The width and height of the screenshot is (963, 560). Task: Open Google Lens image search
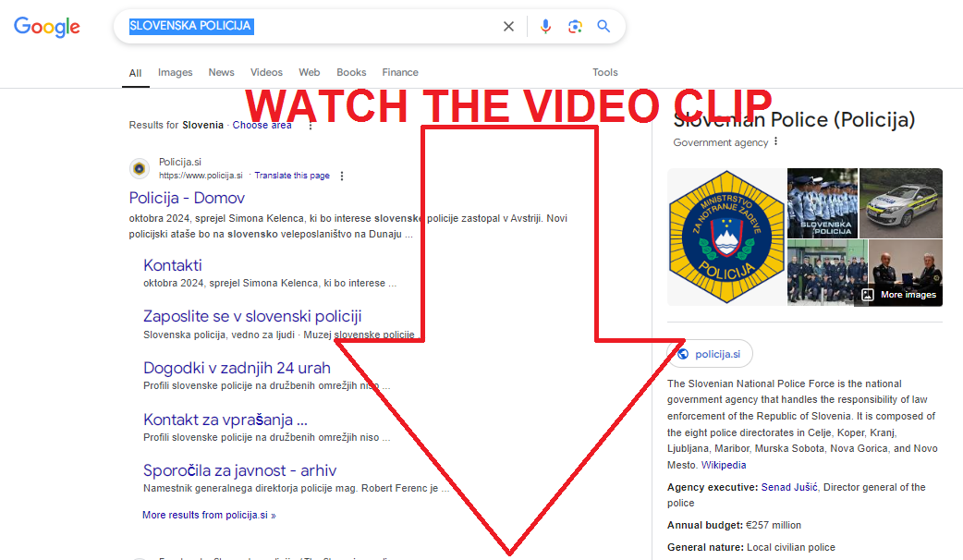pyautogui.click(x=575, y=27)
